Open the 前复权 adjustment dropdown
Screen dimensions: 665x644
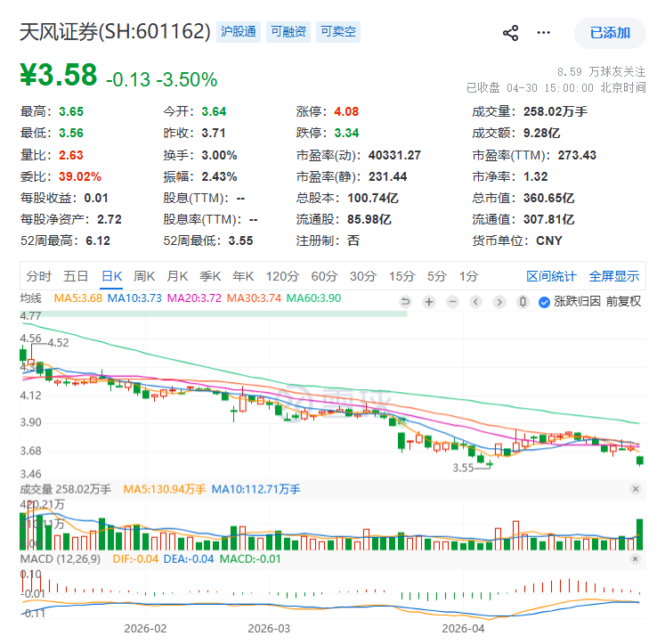pos(623,302)
